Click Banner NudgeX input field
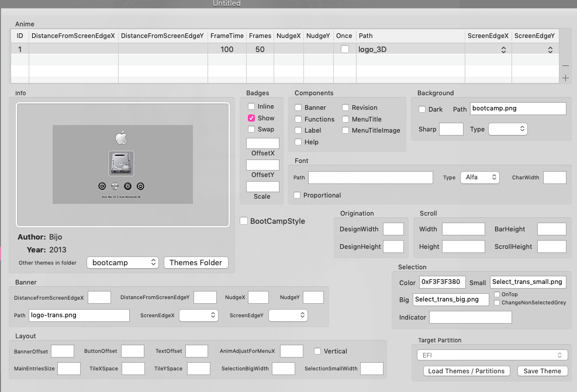The image size is (577, 392). (258, 297)
